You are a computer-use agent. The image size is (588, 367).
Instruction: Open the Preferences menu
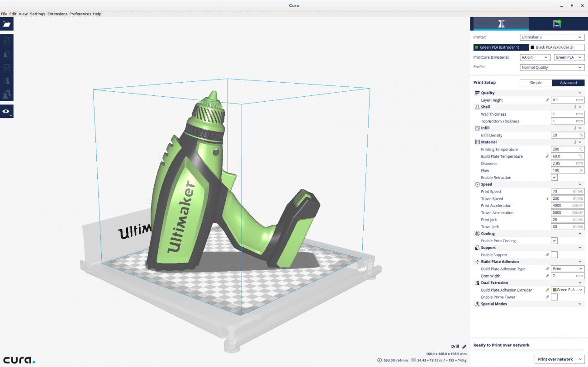80,14
